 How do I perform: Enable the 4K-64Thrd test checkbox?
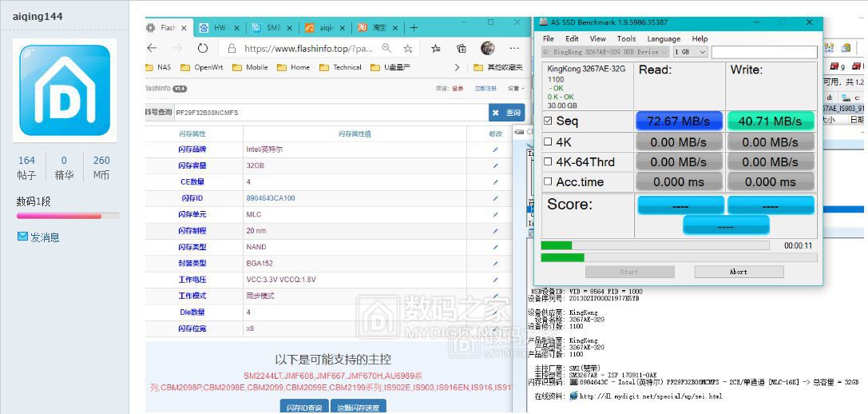click(x=548, y=161)
